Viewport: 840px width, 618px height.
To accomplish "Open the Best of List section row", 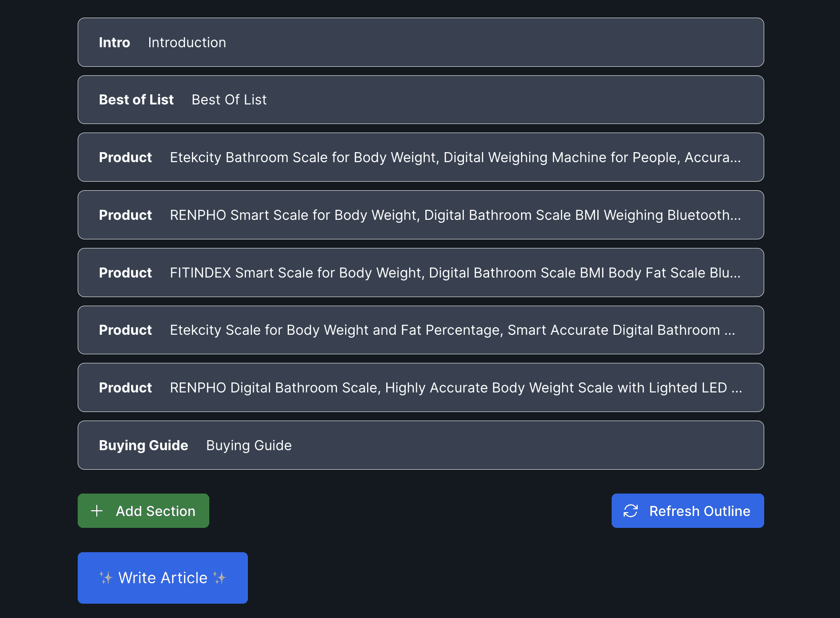I will pyautogui.click(x=420, y=100).
